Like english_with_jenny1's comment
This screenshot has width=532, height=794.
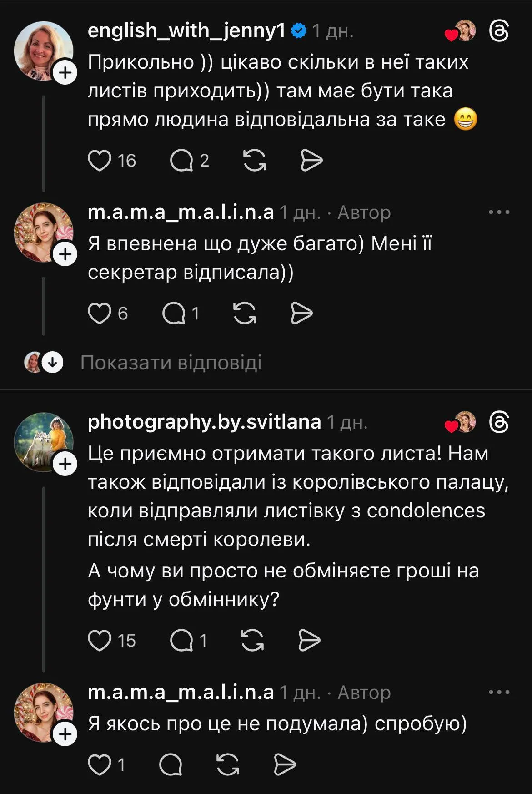pos(100,161)
